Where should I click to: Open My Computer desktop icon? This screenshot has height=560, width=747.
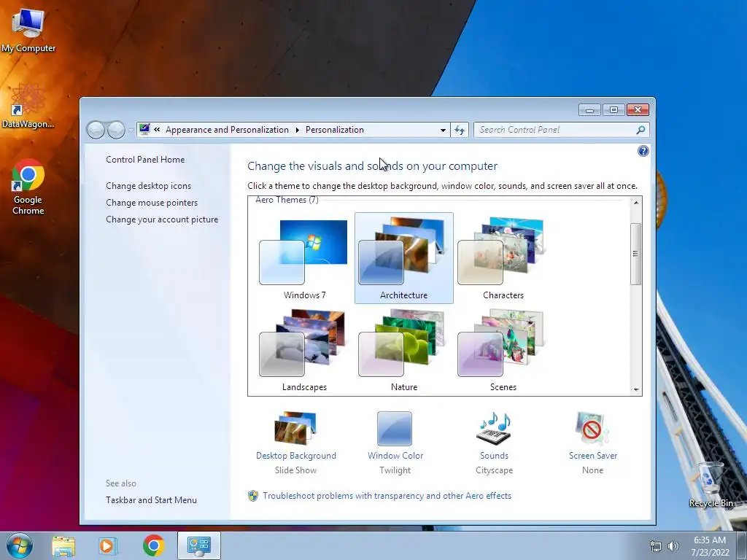click(28, 29)
